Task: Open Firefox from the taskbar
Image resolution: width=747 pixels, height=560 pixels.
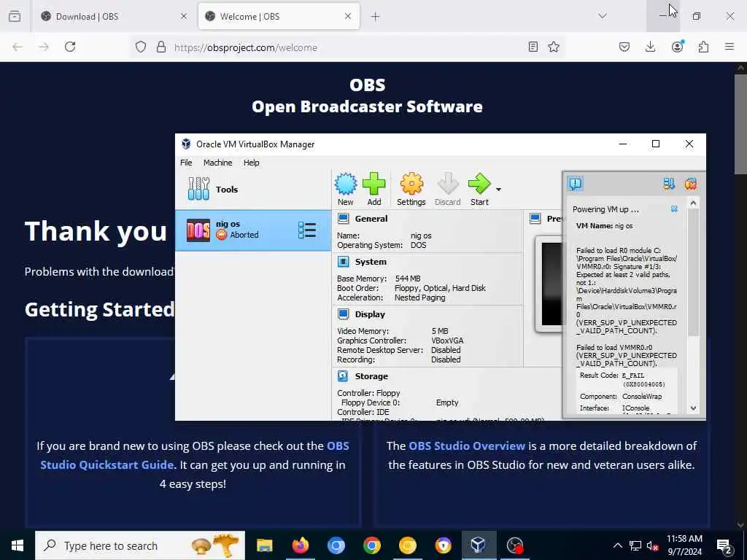Action: point(300,545)
